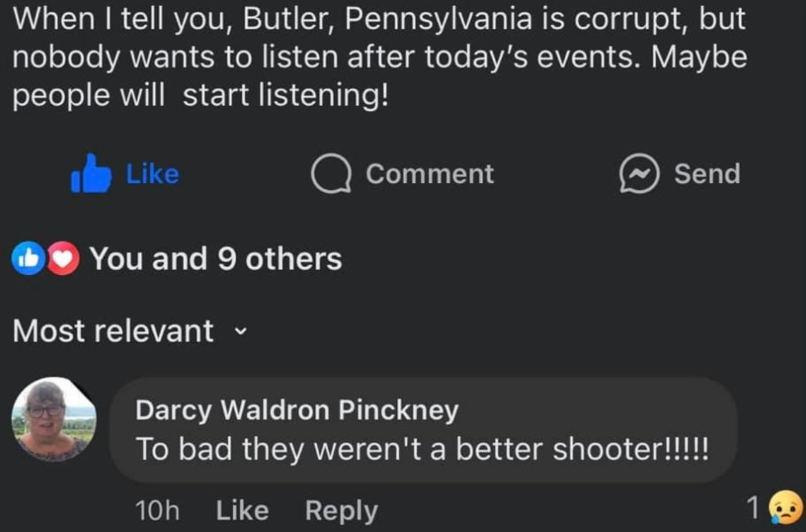Viewport: 806px width, 532px height.
Task: Open Darcy Waldron Pinckney's profile name link
Action: pos(297,411)
